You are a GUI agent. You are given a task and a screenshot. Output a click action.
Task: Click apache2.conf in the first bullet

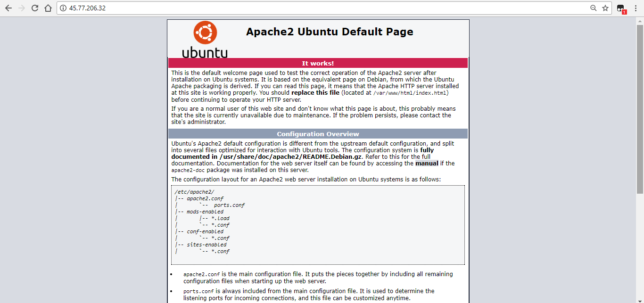click(201, 274)
